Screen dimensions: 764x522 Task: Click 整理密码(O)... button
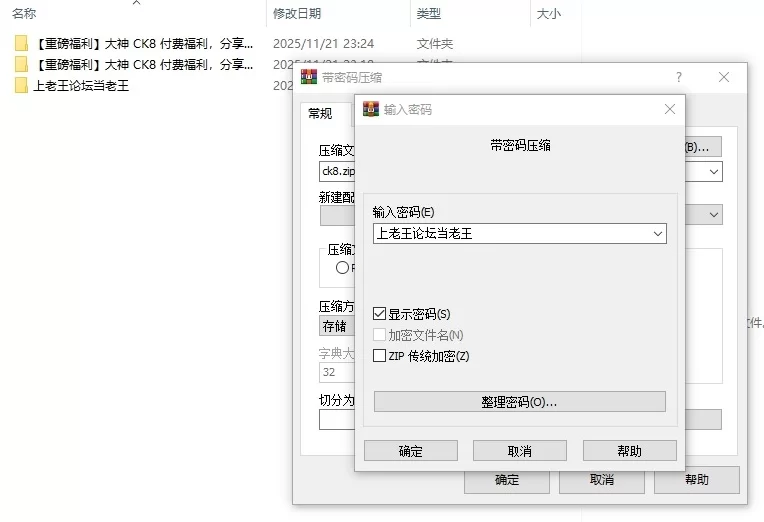519,402
